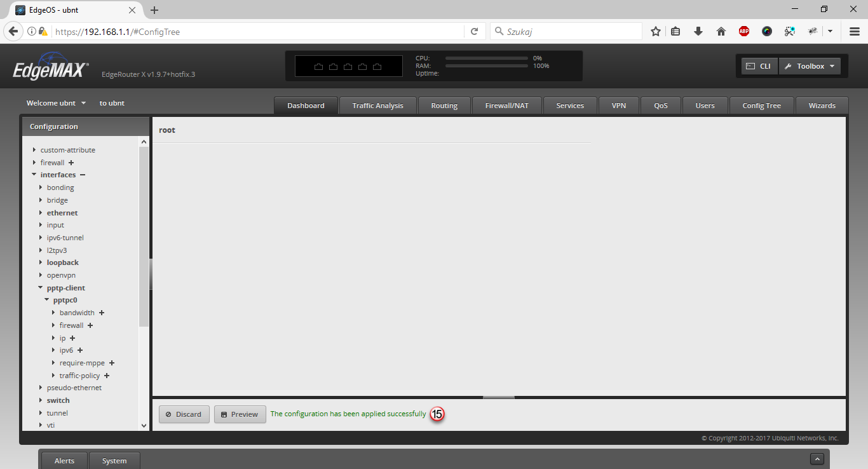
Task: Open the Alerts bottom tab
Action: [x=64, y=461]
